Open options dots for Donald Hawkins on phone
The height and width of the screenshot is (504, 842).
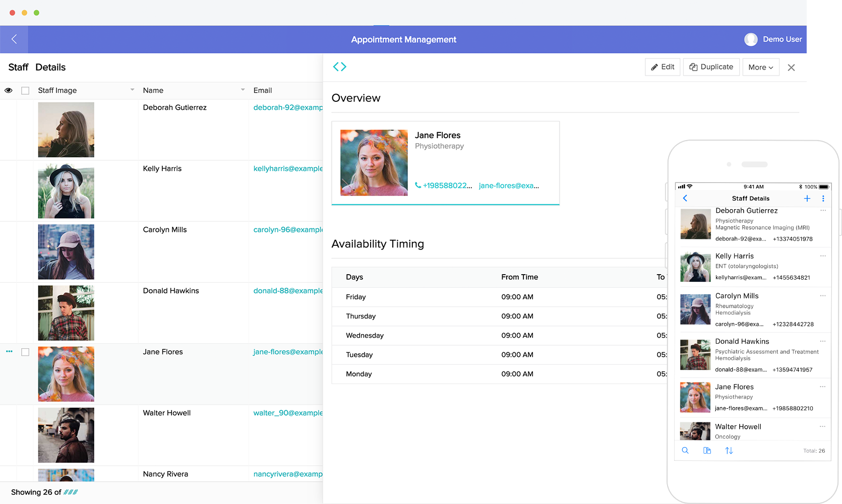coord(823,341)
